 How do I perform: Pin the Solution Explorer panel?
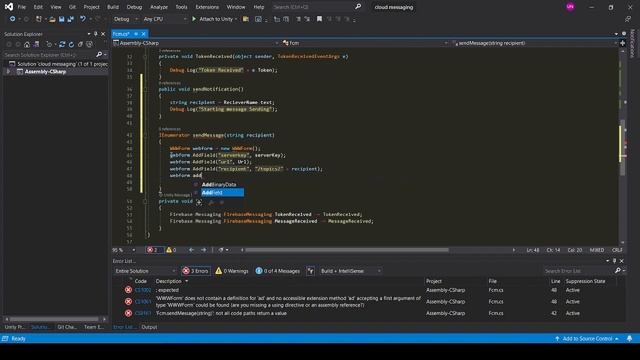96,34
